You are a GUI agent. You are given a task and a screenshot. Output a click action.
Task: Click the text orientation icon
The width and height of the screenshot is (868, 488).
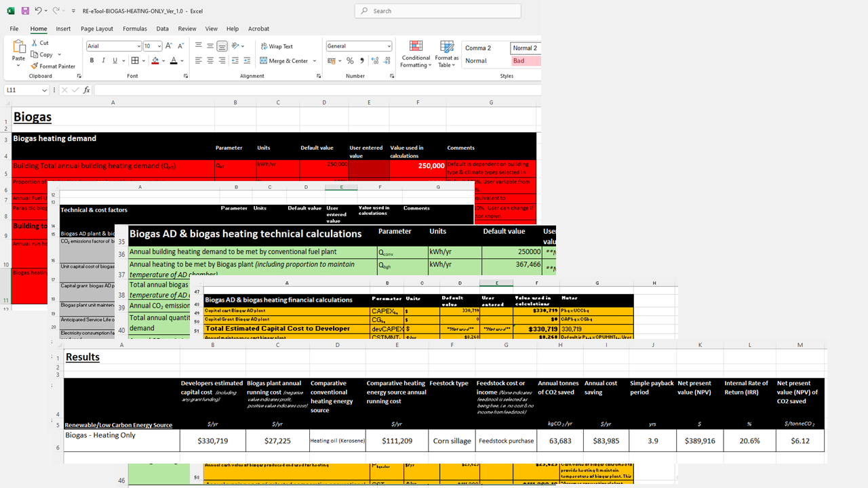point(235,46)
